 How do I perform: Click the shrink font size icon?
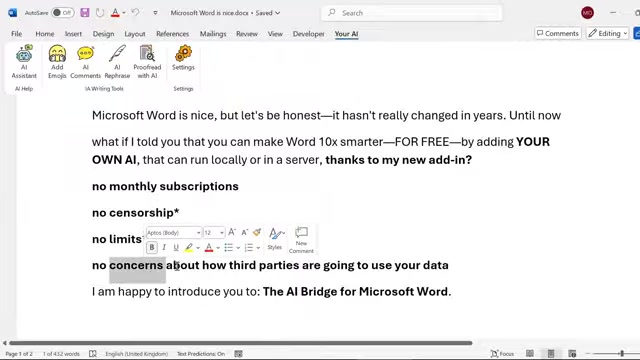tap(244, 232)
